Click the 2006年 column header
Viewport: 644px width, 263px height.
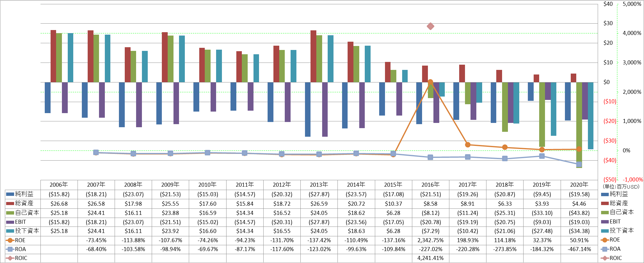tap(59, 185)
